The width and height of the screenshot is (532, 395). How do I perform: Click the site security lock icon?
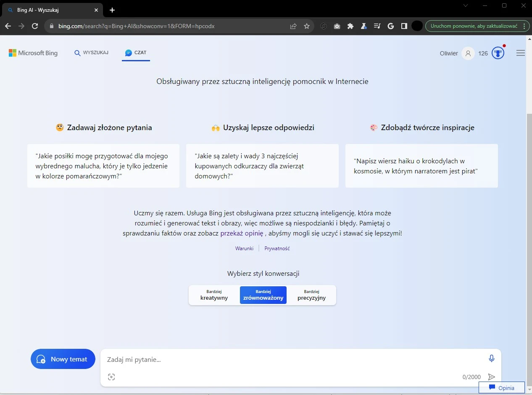(x=52, y=26)
